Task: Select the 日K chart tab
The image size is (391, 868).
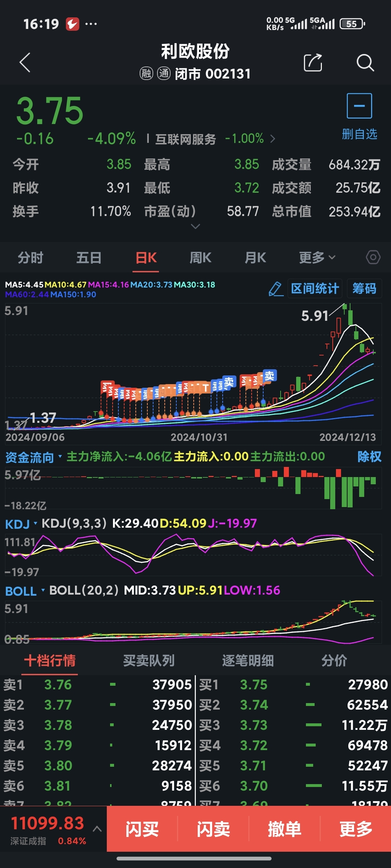Action: coord(146,258)
